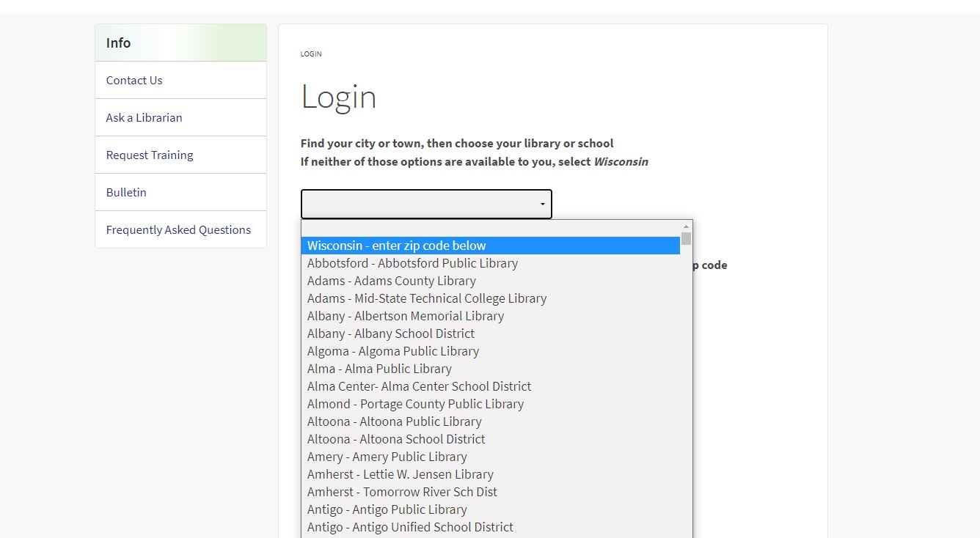Select Albertson Memorial Library in Albany
Viewport: 980px width, 538px height.
[405, 316]
